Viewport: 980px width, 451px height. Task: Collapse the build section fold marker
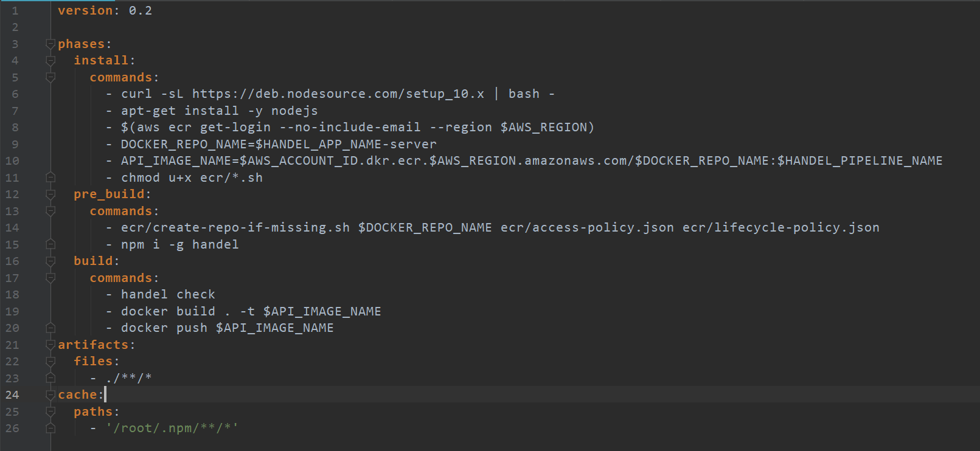[x=50, y=261]
